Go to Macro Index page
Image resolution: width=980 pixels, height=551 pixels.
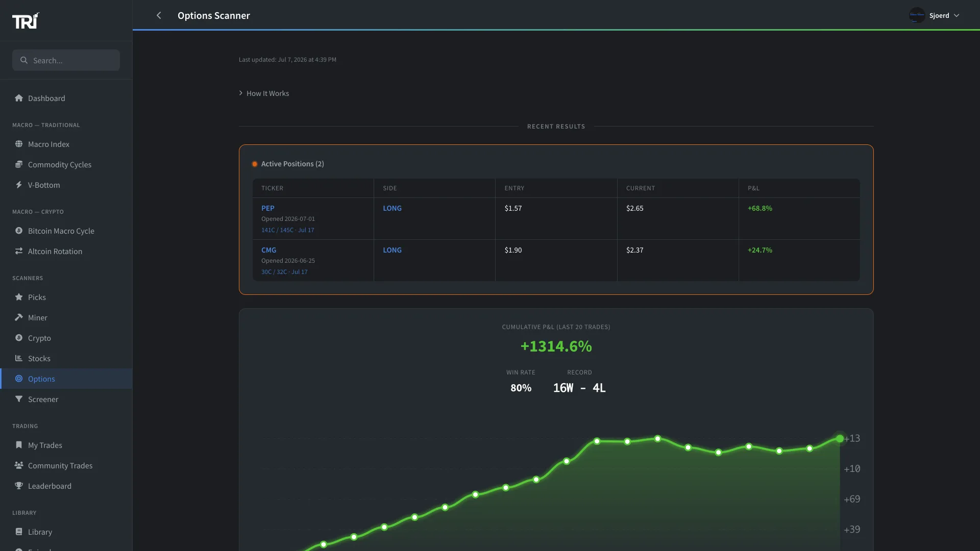pyautogui.click(x=66, y=144)
